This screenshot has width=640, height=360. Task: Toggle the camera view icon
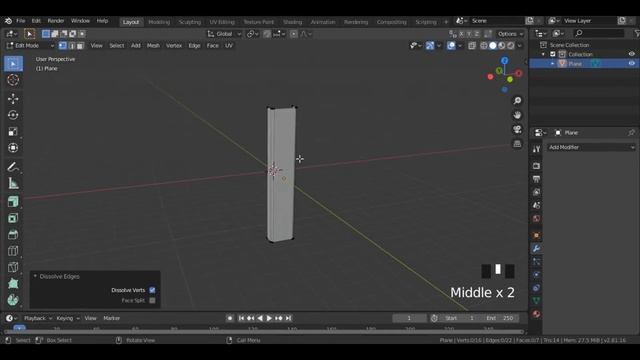click(517, 129)
